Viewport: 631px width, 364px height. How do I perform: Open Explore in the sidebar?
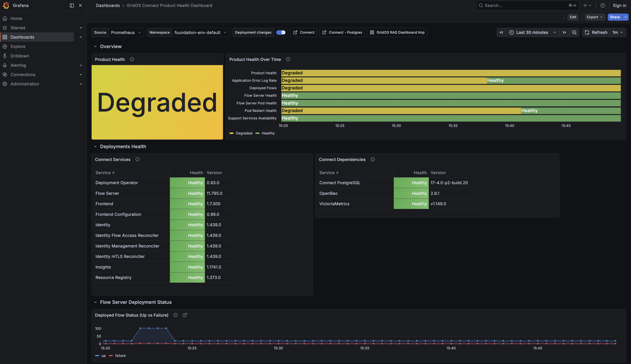pyautogui.click(x=18, y=46)
